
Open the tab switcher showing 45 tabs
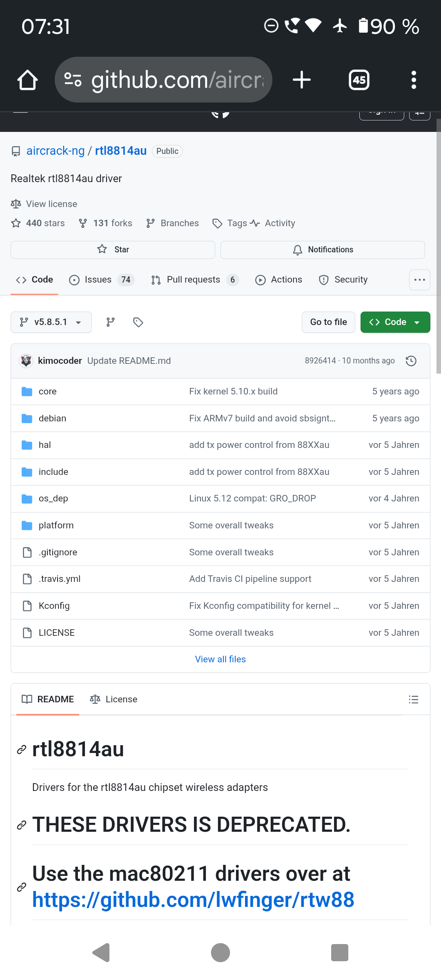point(359,80)
